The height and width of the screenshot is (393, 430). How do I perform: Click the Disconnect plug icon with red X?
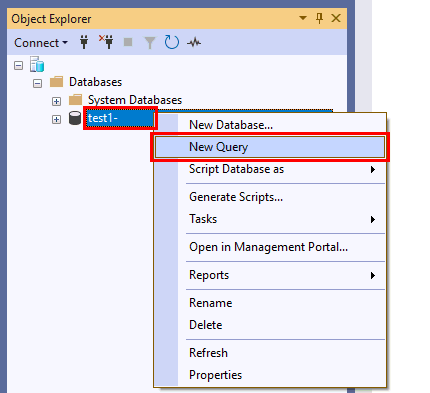106,42
